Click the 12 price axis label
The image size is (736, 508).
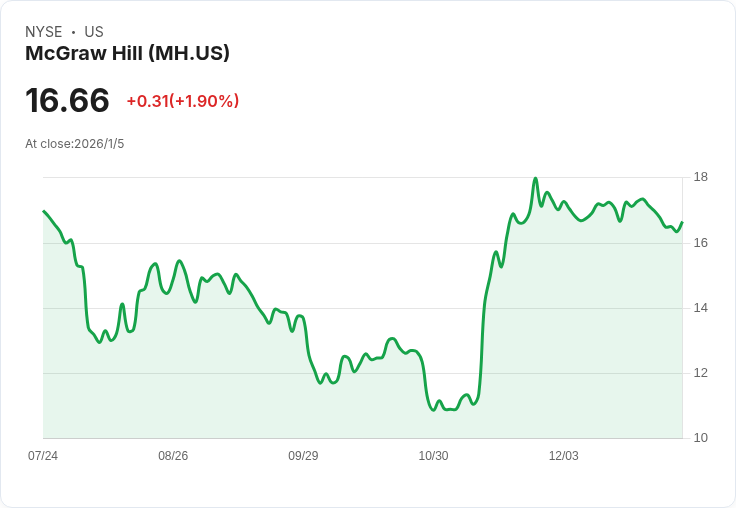pyautogui.click(x=700, y=373)
